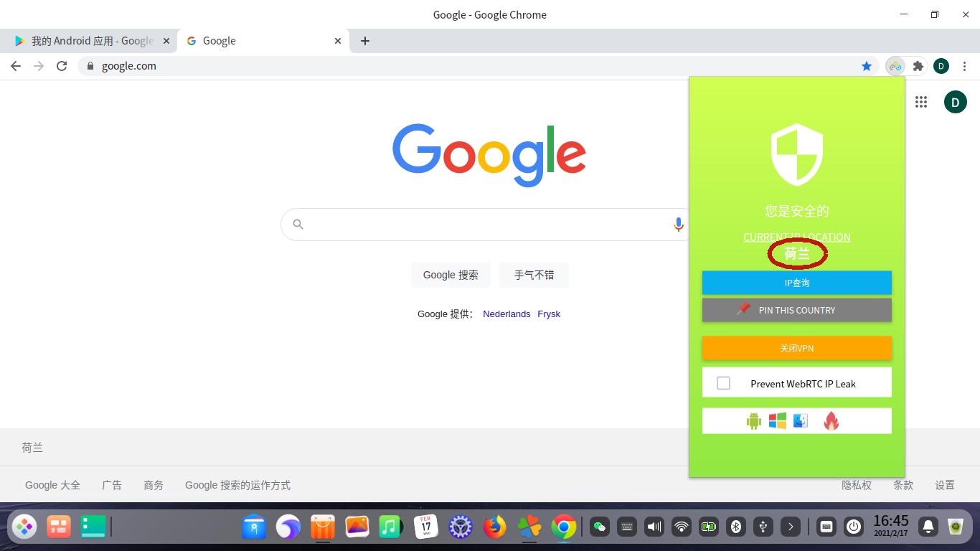Open a new tab
This screenshot has width=980, height=551.
pos(365,41)
